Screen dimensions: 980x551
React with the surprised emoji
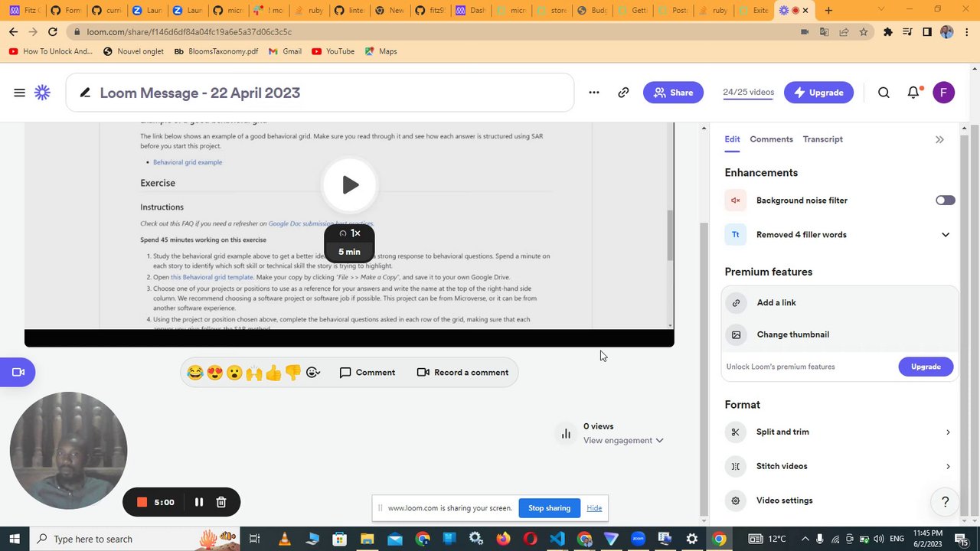pyautogui.click(x=234, y=373)
